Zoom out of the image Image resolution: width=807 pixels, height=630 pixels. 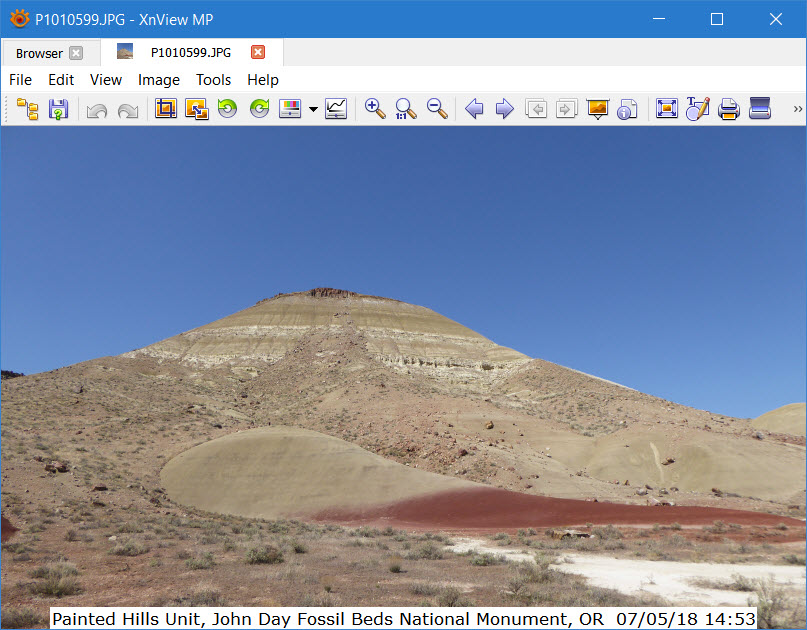(x=437, y=109)
